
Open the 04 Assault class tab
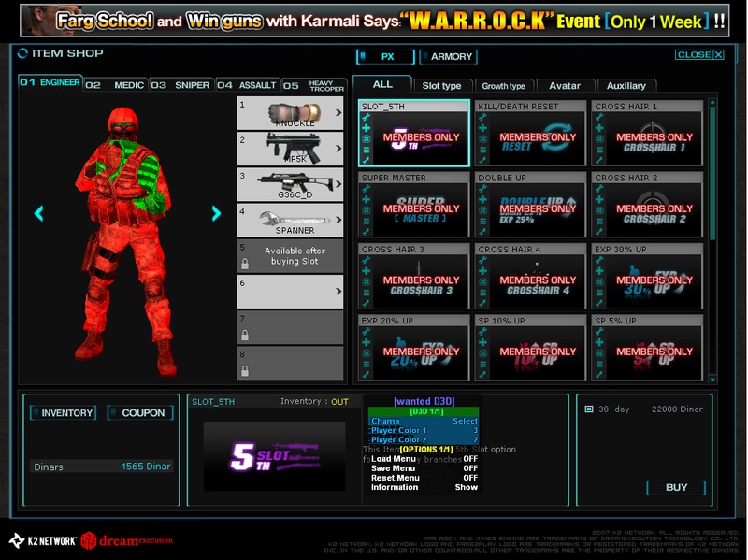pos(247,85)
